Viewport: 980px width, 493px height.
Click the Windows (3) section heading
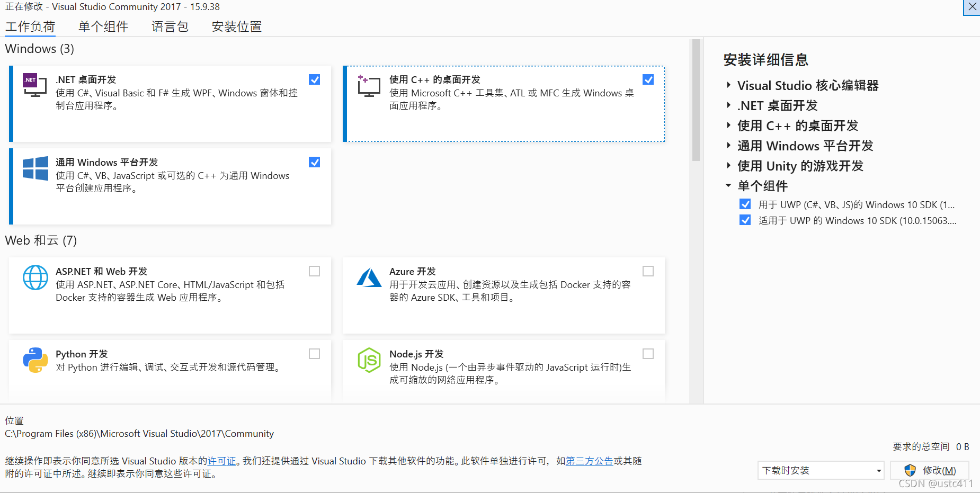(40, 49)
